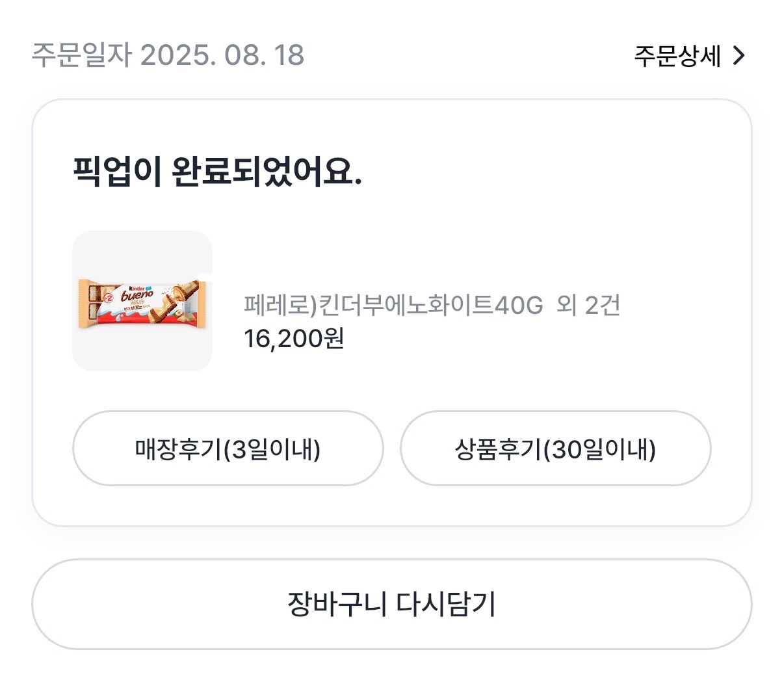Write a product review via 상품후기(30일이내)
Viewport: 784px width, 680px height.
[x=555, y=449]
